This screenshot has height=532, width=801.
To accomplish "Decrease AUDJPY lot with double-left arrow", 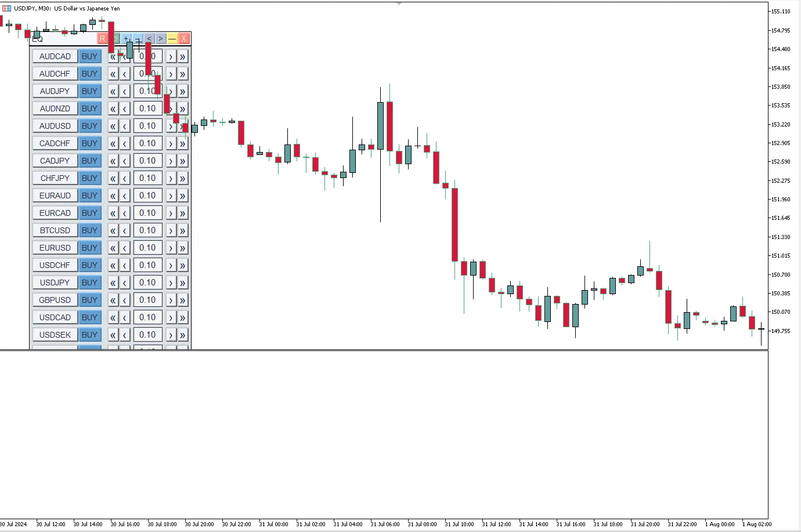I will click(x=113, y=91).
